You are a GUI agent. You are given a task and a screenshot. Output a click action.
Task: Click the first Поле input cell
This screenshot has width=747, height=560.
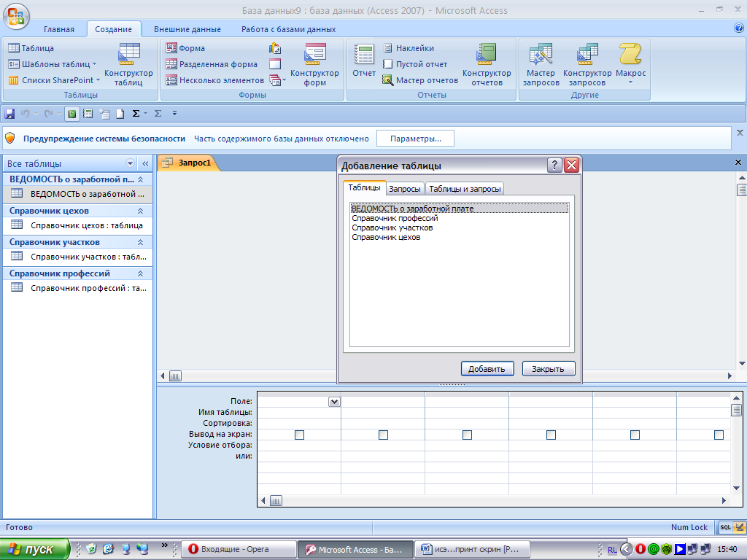tap(298, 402)
